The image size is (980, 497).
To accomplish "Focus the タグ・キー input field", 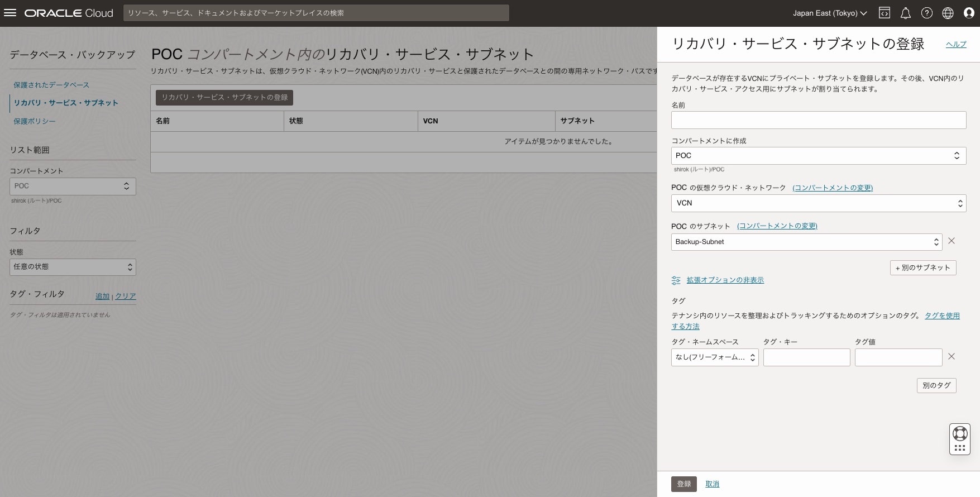I will pyautogui.click(x=806, y=357).
